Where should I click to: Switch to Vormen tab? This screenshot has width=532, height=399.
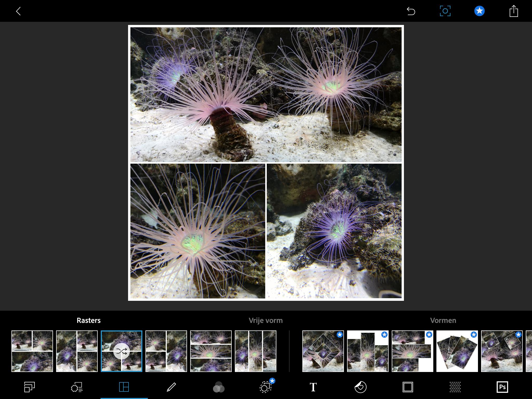point(443,320)
